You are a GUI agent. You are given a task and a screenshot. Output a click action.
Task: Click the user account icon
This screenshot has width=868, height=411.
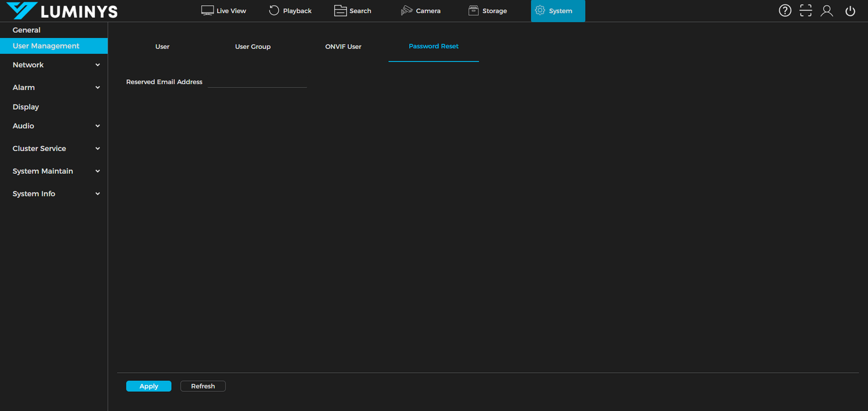[826, 10]
